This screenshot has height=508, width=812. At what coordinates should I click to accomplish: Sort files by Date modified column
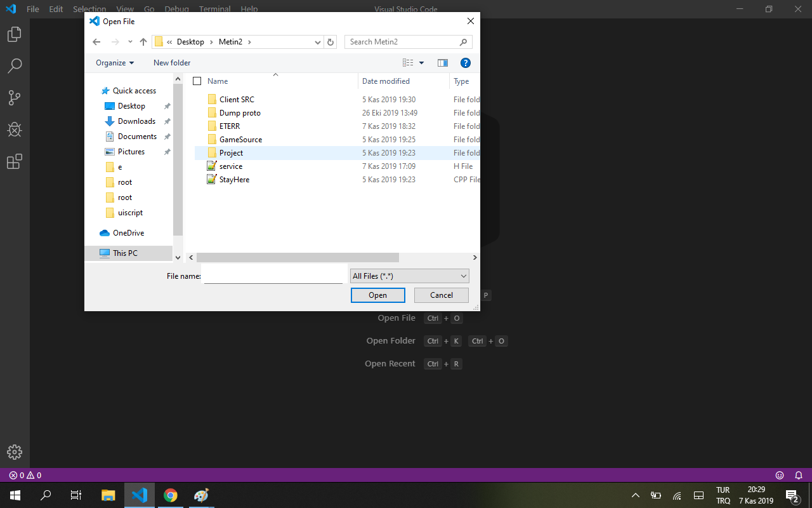386,81
